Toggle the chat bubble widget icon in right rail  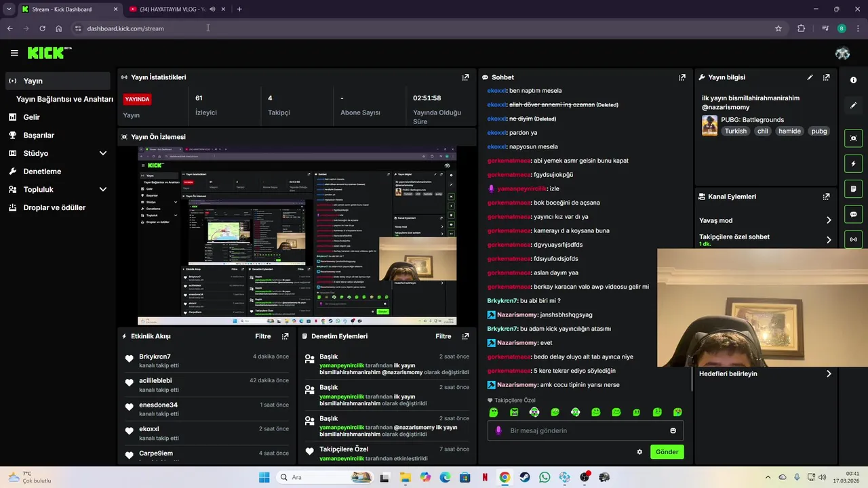click(853, 214)
